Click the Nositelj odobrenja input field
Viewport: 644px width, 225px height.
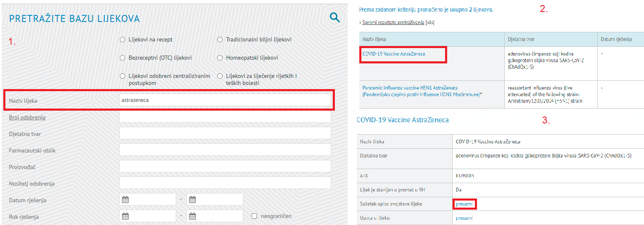coord(225,183)
